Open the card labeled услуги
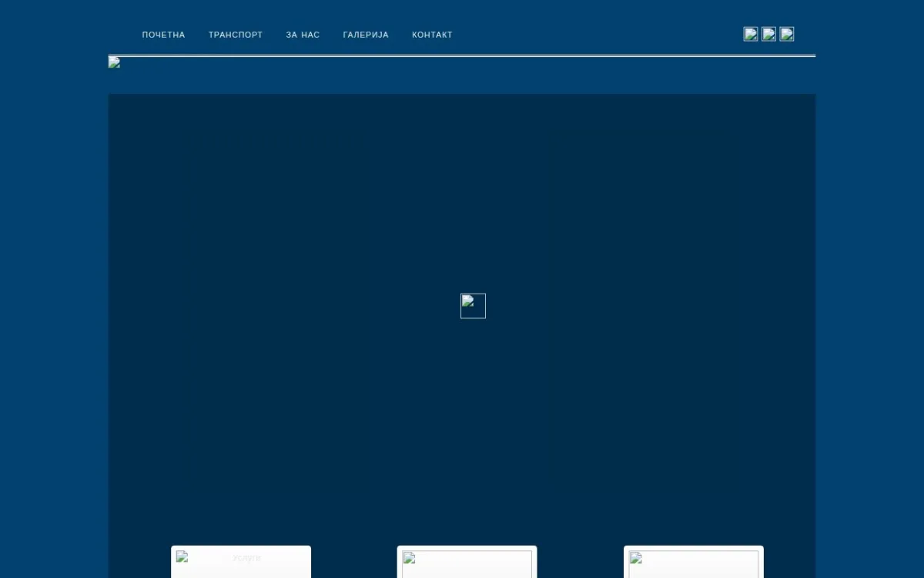924x578 pixels. (241, 563)
